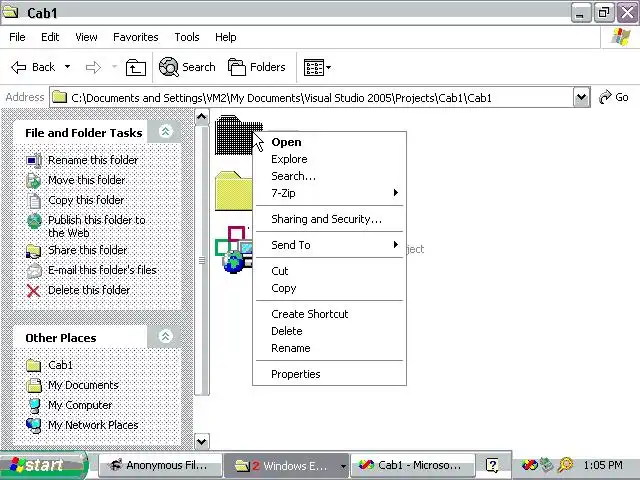The width and height of the screenshot is (640, 480).
Task: Click the side pane scroll down arrow
Action: click(202, 441)
